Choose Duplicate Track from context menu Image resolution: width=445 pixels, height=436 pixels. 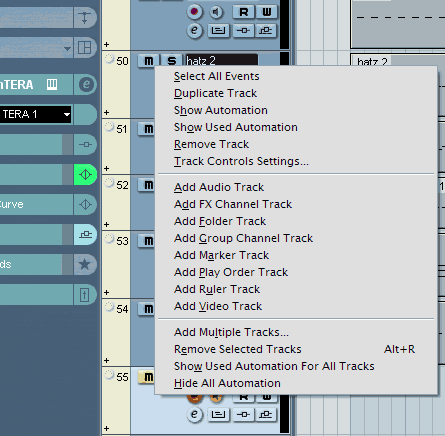pos(215,93)
